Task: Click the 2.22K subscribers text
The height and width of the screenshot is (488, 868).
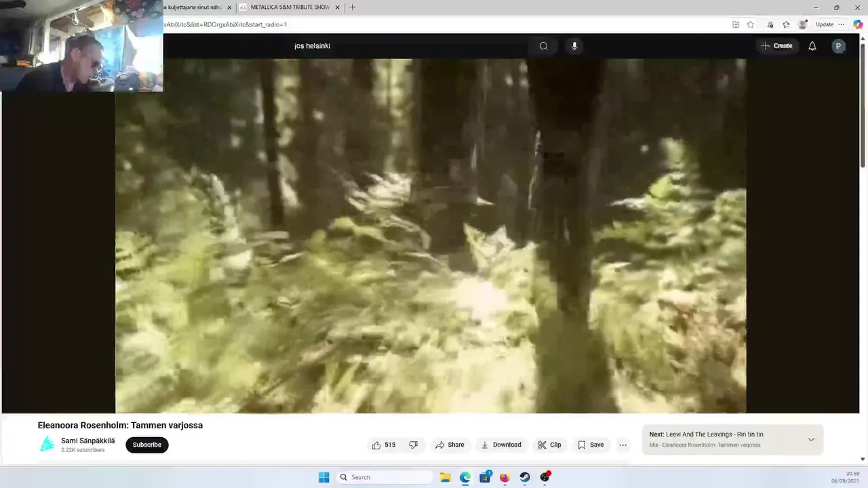Action: tap(83, 450)
